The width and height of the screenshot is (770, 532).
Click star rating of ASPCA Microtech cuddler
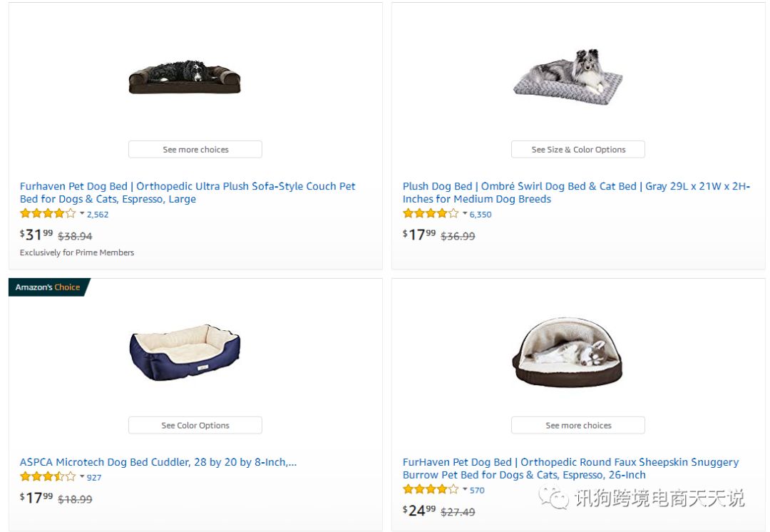tap(47, 477)
